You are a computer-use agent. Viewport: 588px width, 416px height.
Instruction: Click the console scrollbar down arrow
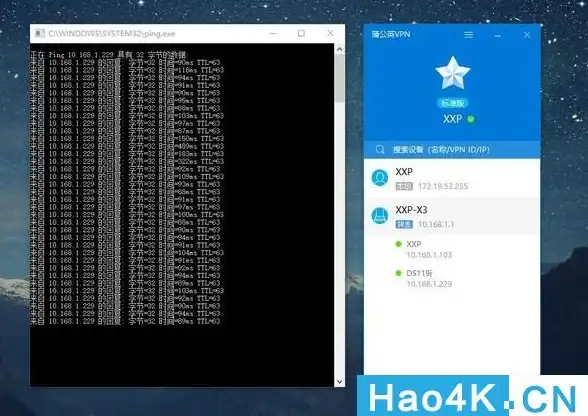[x=339, y=382]
